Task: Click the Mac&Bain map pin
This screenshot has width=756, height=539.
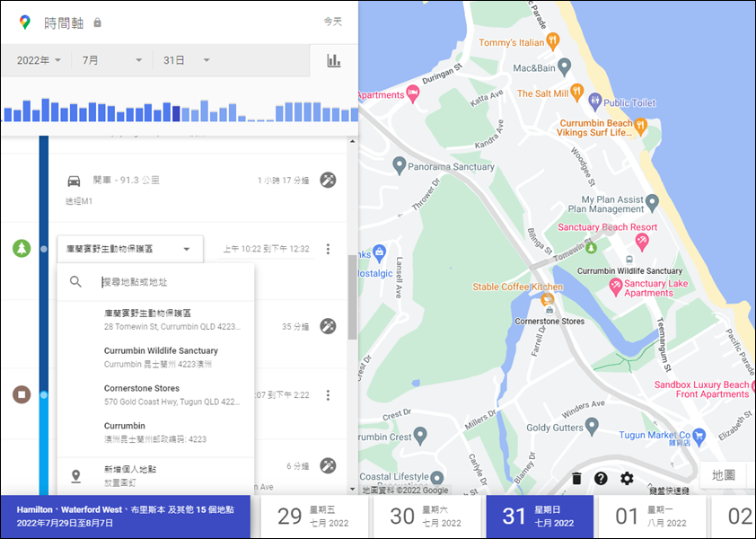Action: pos(564,67)
